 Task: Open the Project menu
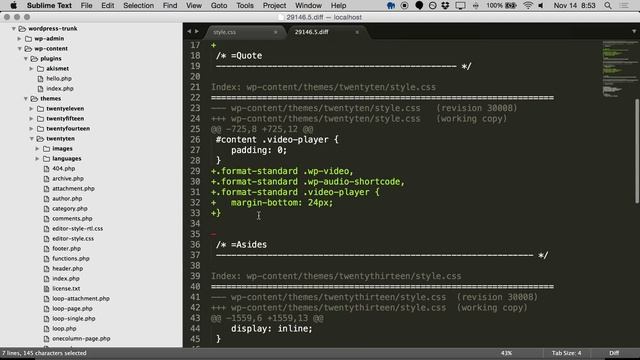(274, 6)
